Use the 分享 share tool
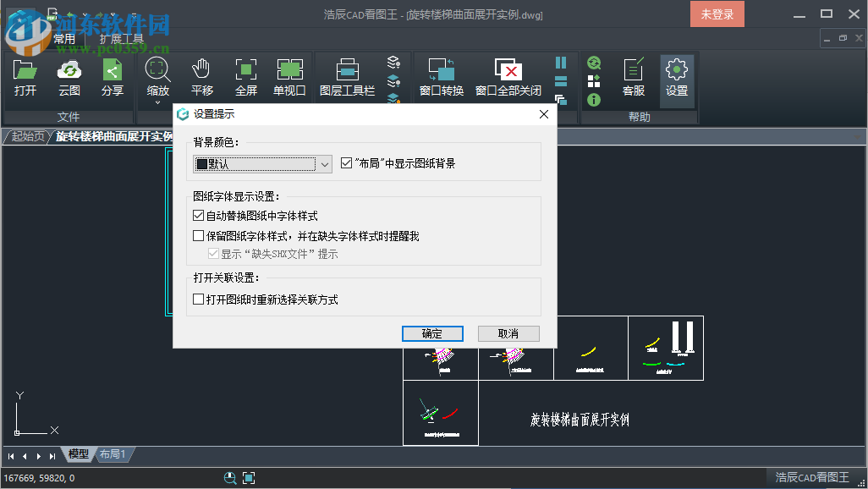868x489 pixels. tap(113, 76)
